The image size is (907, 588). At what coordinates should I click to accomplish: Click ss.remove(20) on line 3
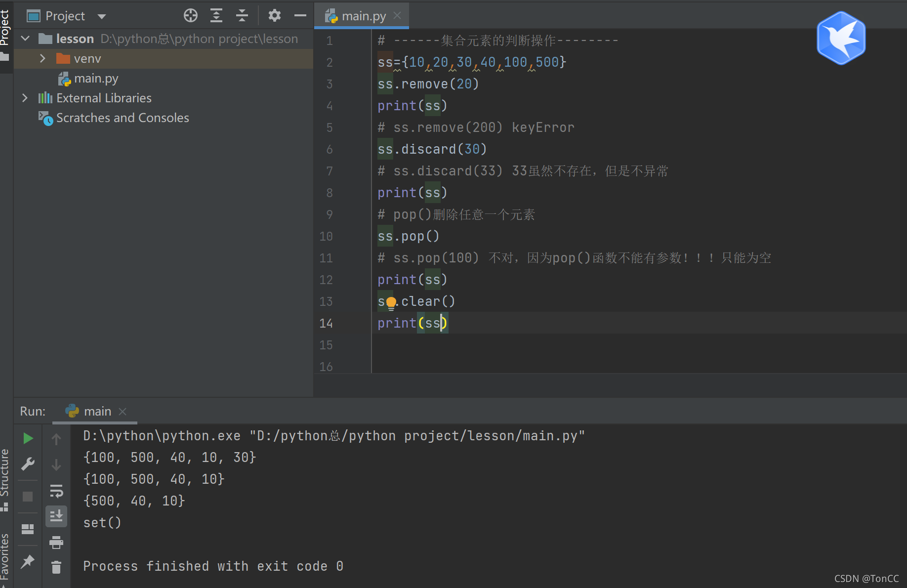click(x=428, y=84)
